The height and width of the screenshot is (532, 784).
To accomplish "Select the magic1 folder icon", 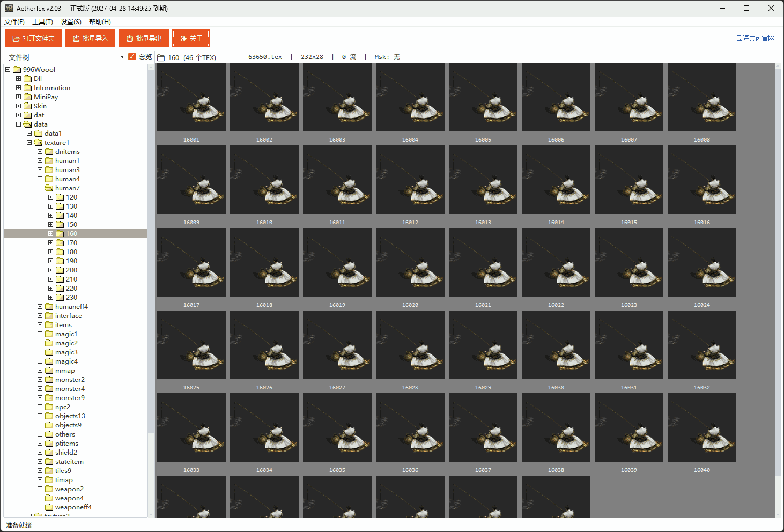I will [x=49, y=334].
